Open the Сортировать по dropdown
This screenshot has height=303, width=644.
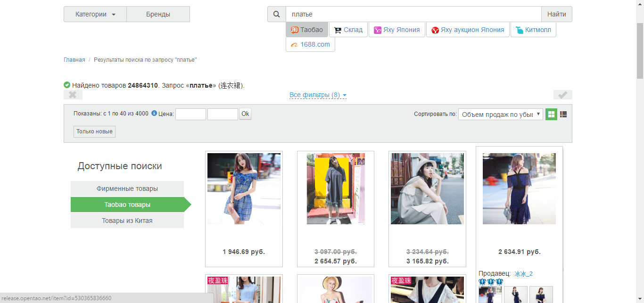(500, 115)
